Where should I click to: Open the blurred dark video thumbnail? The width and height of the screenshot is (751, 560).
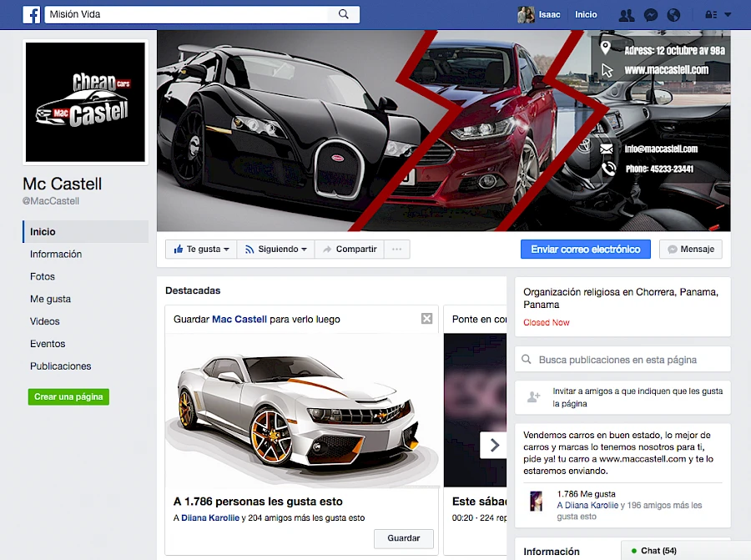pos(475,411)
